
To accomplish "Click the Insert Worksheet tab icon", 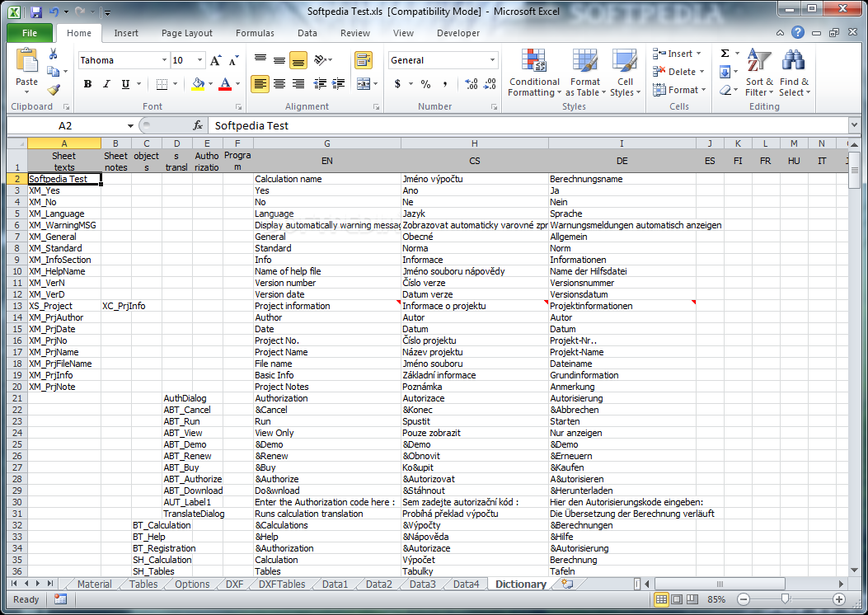I will tap(567, 584).
